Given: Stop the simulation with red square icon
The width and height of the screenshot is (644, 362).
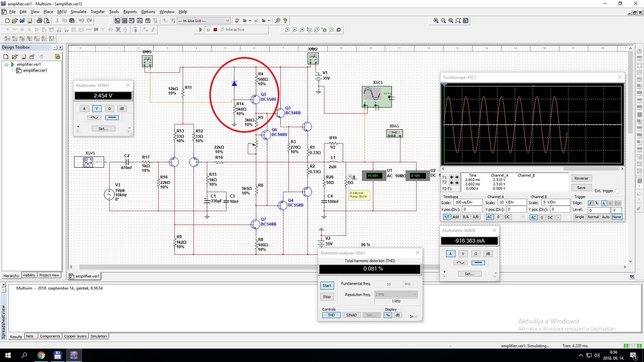Looking at the screenshot, I should [x=215, y=30].
